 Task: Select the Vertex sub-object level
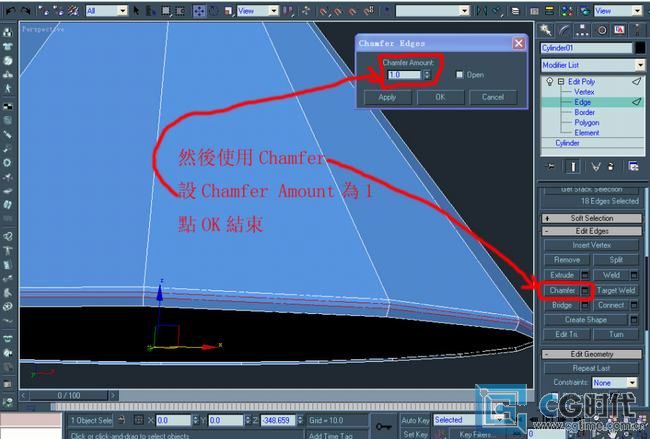584,91
